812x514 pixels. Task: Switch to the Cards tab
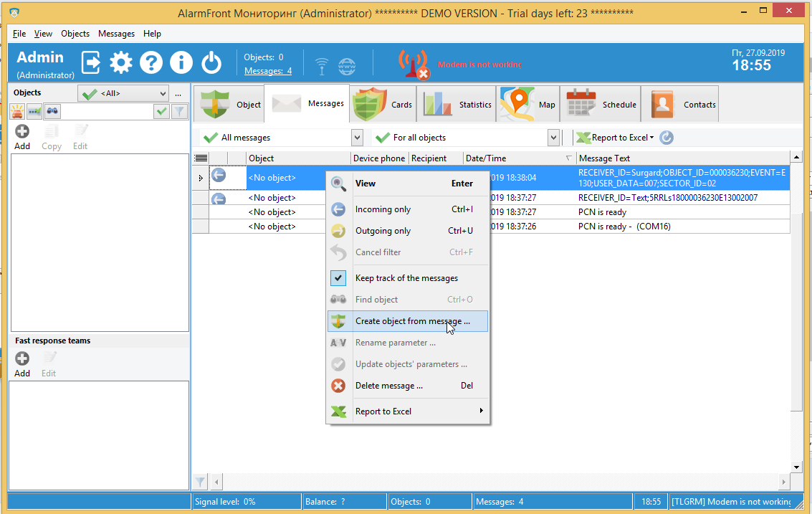pos(383,104)
